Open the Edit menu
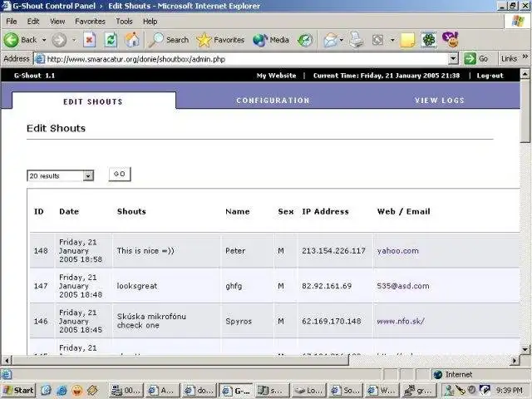Screen dimensions: 532x399 coord(33,22)
